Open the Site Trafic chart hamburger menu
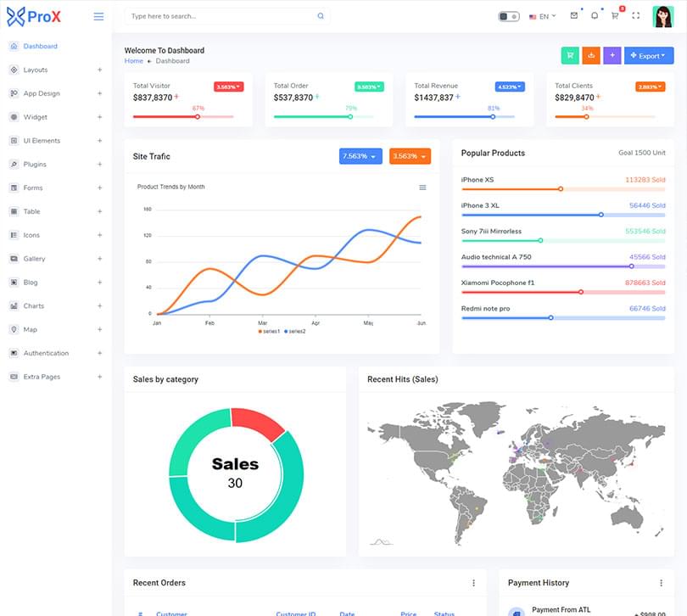Image resolution: width=687 pixels, height=616 pixels. click(x=422, y=188)
